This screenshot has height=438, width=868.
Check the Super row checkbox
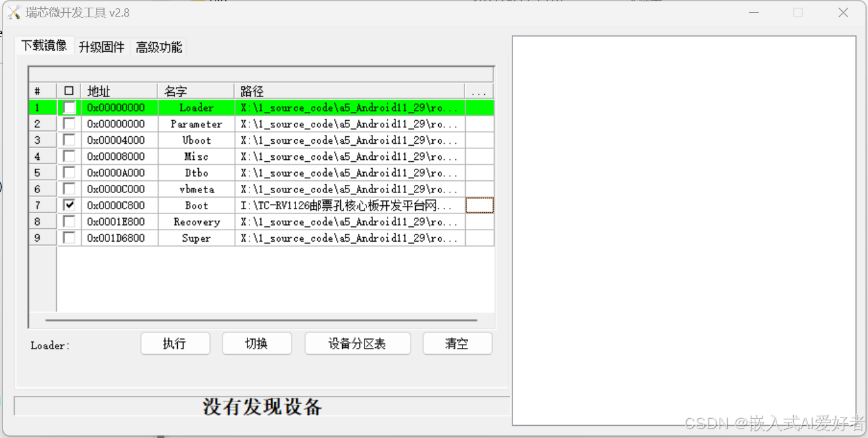pos(68,237)
